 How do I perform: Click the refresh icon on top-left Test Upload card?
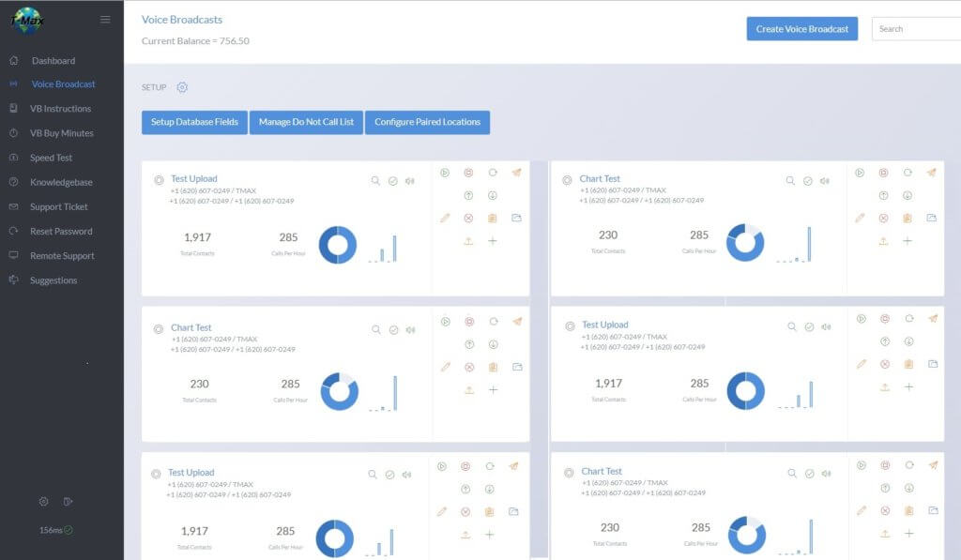(493, 173)
